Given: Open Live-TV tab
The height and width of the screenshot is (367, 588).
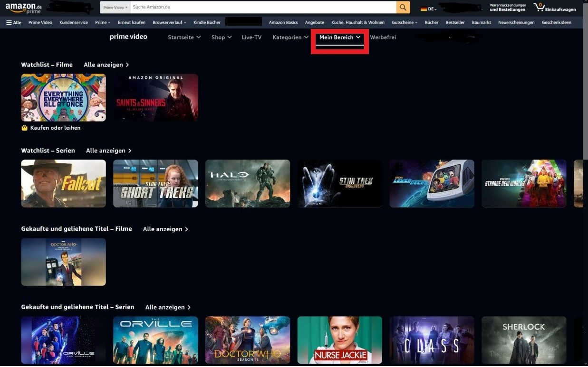Looking at the screenshot, I should (251, 37).
